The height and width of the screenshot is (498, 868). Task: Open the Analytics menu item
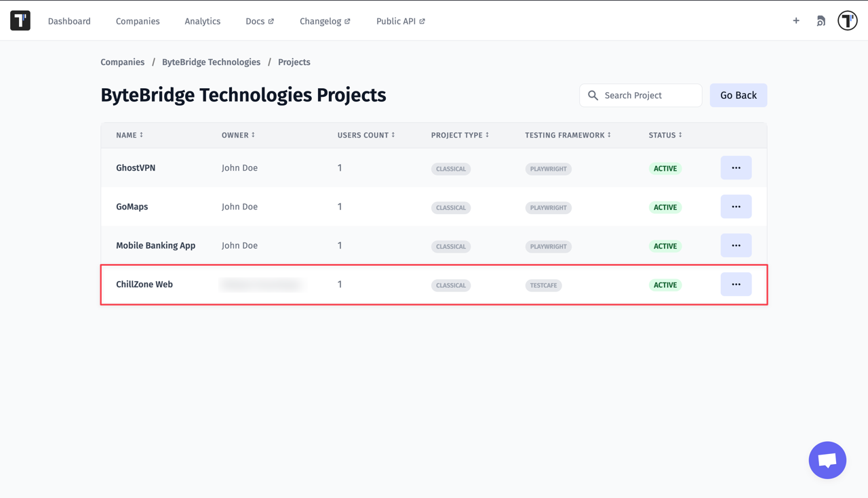[x=202, y=21]
